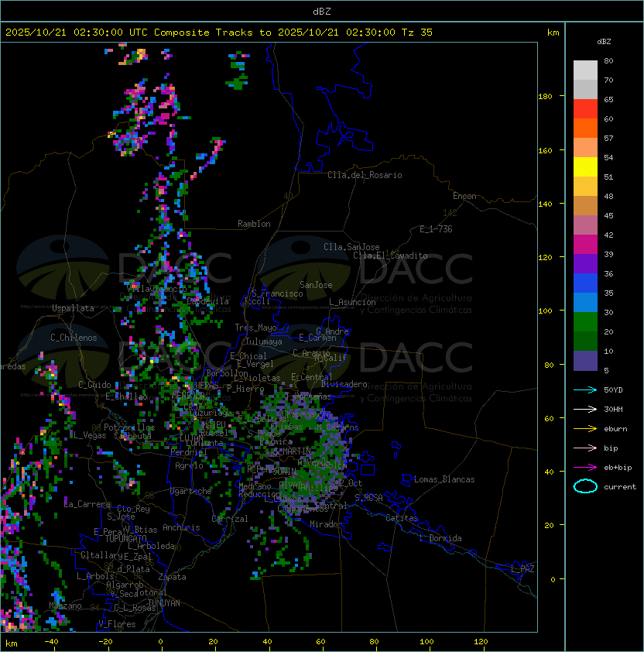644x652 pixels.
Task: Click the 'Carrizal' map label
Action: point(230,519)
